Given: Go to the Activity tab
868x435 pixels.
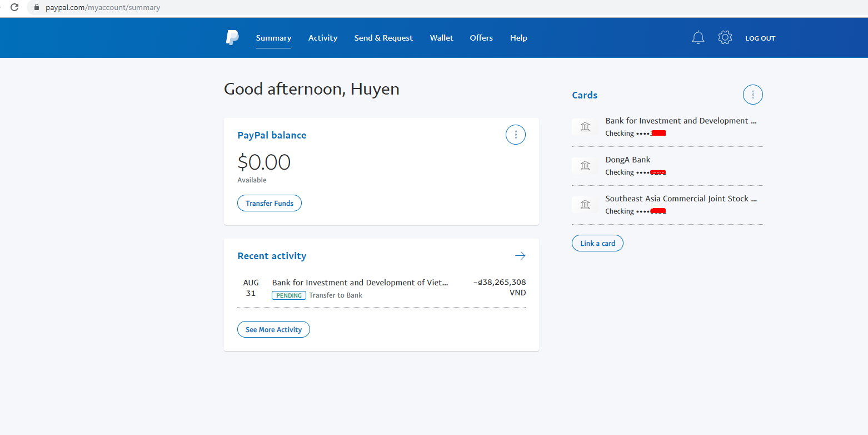Looking at the screenshot, I should [x=323, y=38].
